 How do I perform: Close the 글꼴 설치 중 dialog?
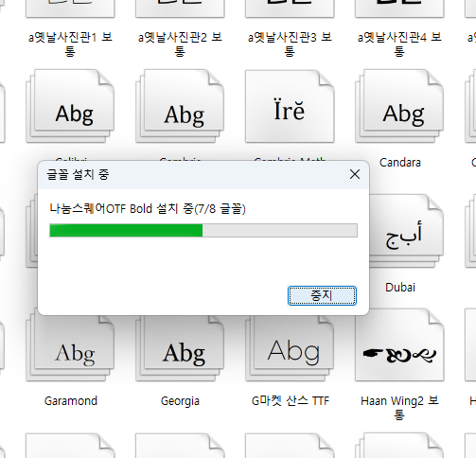(355, 174)
